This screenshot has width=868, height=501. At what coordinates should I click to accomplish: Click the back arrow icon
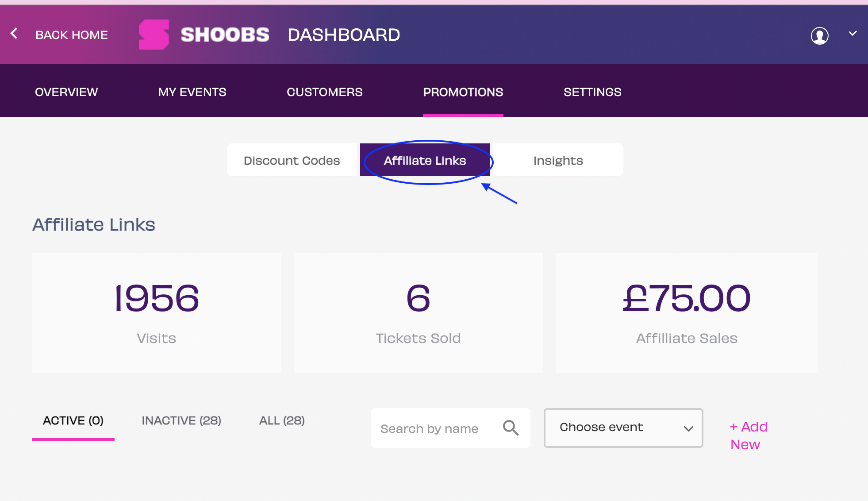pyautogui.click(x=14, y=34)
